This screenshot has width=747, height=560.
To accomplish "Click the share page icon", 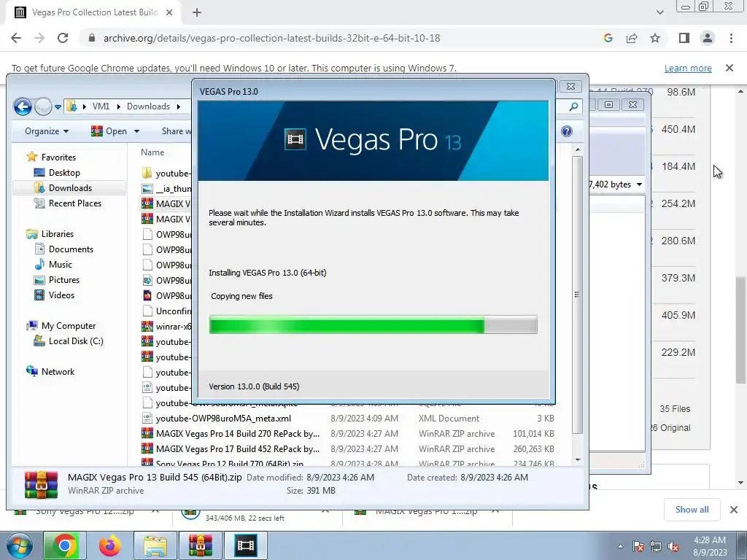I will [632, 38].
